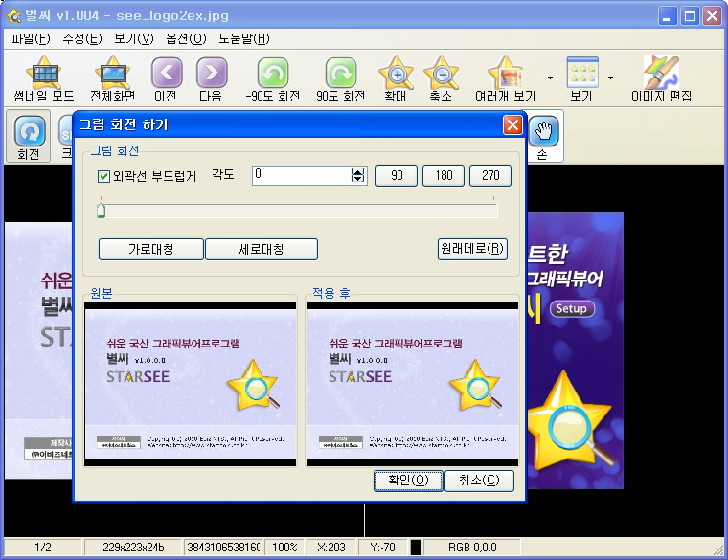The image size is (728, 560).
Task: Expand dropdown arrow next to 여러개 보기
Action: pos(550,78)
